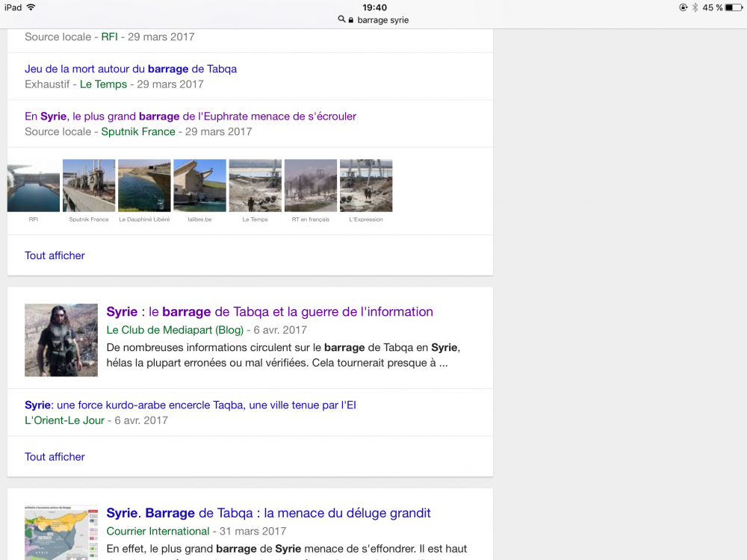Tap the padlock icon beside barrage syrie
The image size is (747, 560).
pyautogui.click(x=350, y=20)
